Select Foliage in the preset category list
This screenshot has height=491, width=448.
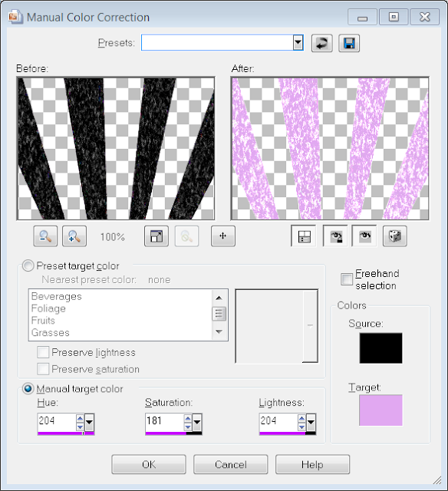[x=48, y=308]
